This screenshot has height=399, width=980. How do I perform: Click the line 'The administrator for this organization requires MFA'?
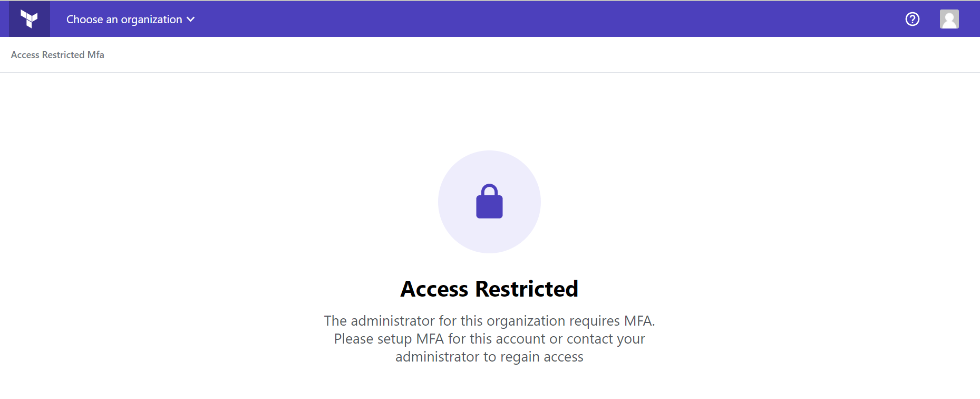(489, 321)
